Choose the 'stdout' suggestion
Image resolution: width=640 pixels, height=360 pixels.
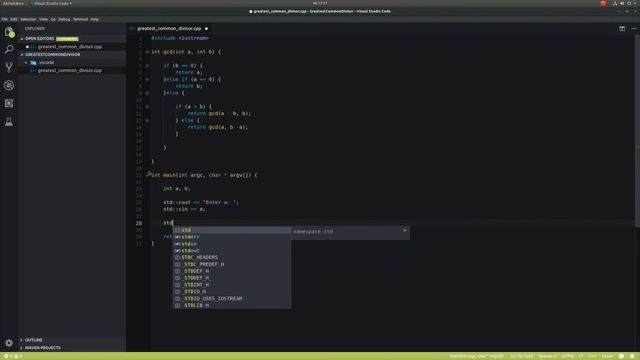pos(232,251)
